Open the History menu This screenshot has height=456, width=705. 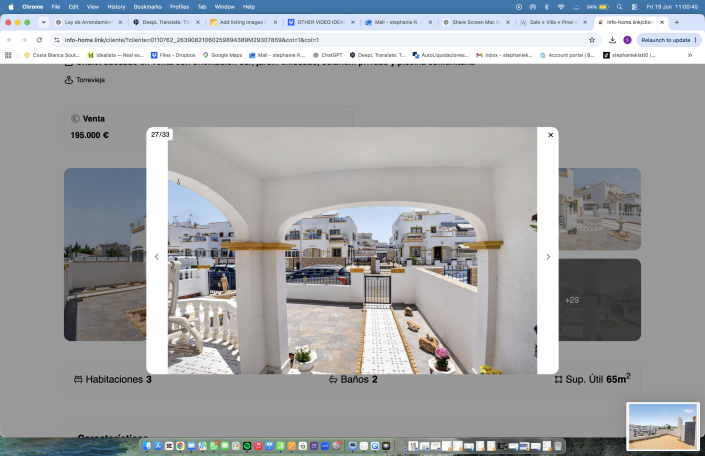pos(116,7)
